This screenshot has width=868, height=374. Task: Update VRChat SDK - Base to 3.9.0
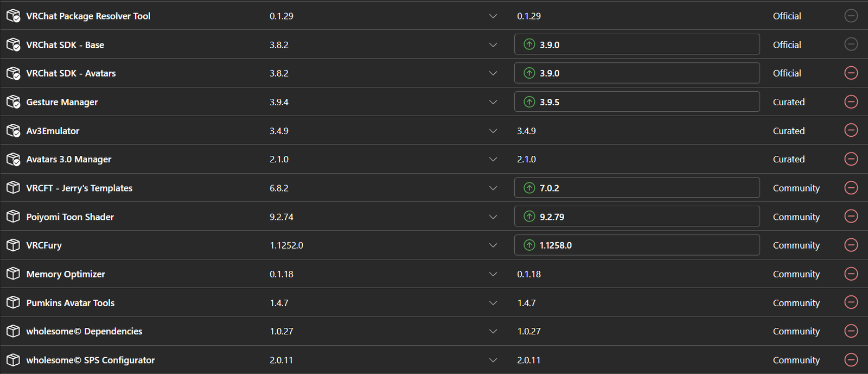(636, 45)
